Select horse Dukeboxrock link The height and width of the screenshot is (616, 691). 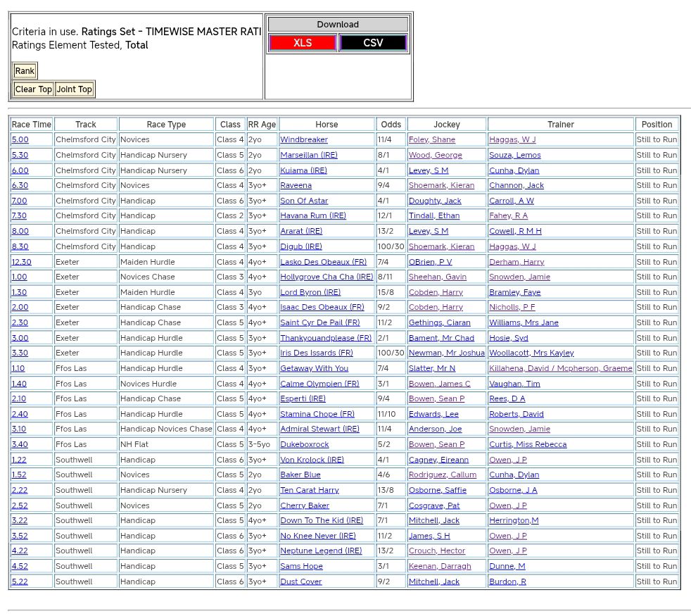point(305,445)
